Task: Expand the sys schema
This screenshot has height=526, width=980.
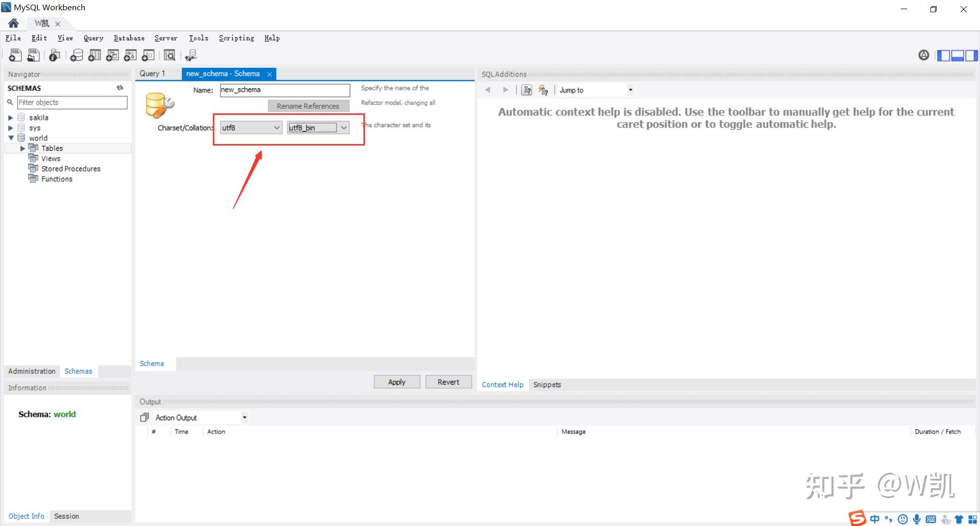Action: [x=11, y=128]
